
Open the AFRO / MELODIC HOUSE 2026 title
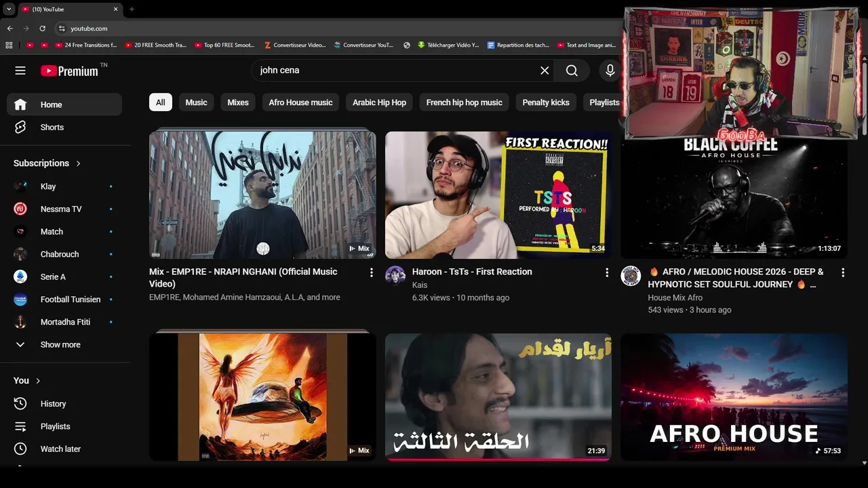(736, 278)
